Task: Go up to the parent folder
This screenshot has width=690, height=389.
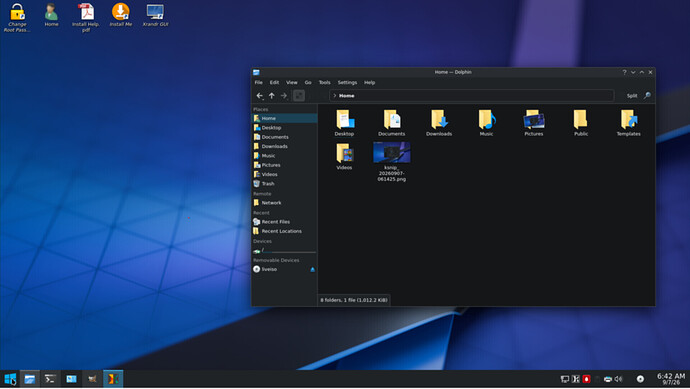Action: click(272, 95)
